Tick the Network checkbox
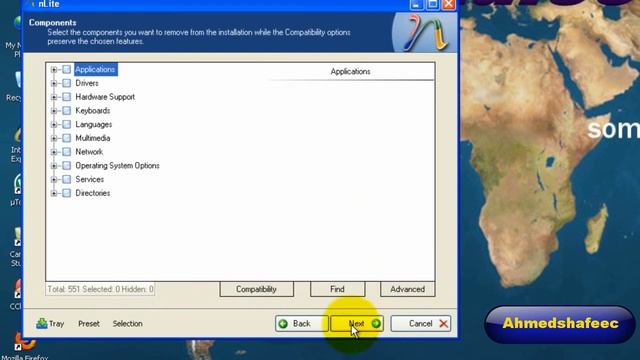The width and height of the screenshot is (640, 360). point(67,152)
